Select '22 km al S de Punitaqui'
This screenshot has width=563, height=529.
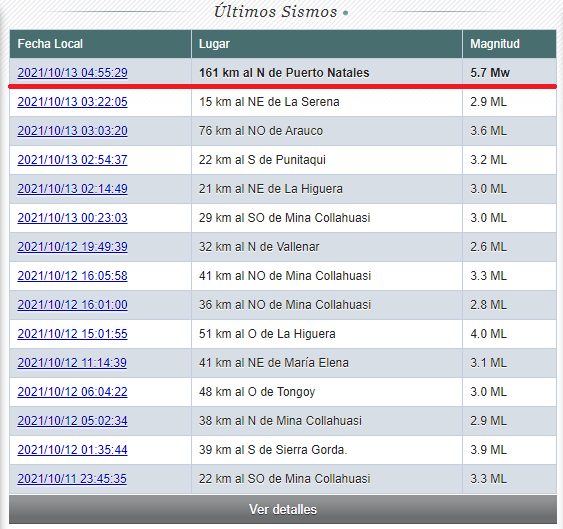click(262, 160)
